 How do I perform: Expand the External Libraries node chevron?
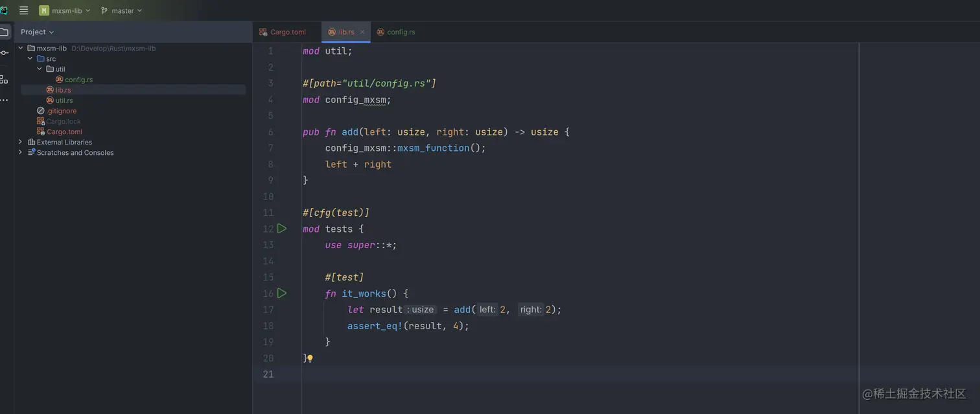(21, 142)
